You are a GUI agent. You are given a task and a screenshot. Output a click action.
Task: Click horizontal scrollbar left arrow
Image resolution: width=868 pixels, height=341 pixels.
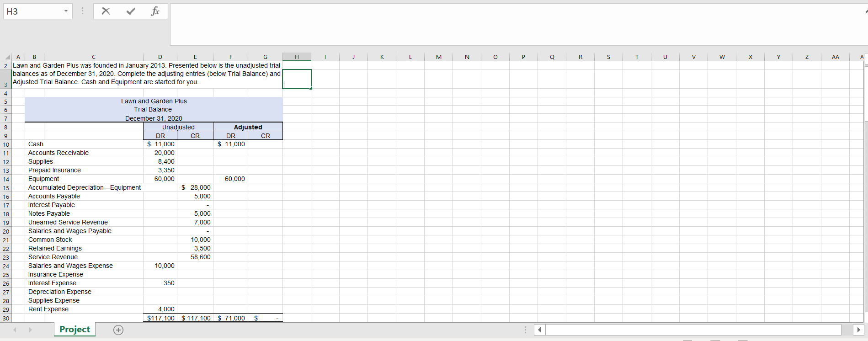coord(539,330)
